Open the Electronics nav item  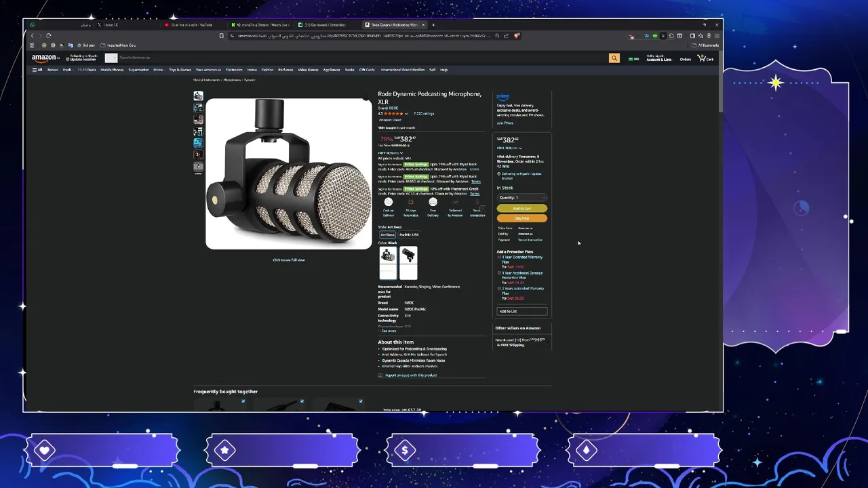pos(234,70)
